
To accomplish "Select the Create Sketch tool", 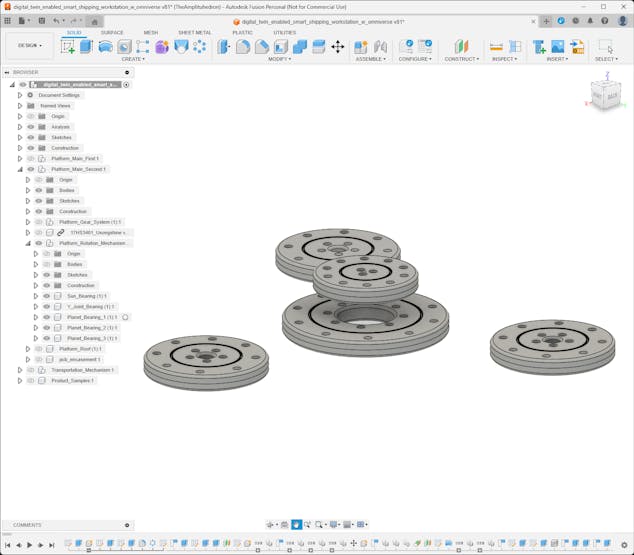I will point(68,46).
